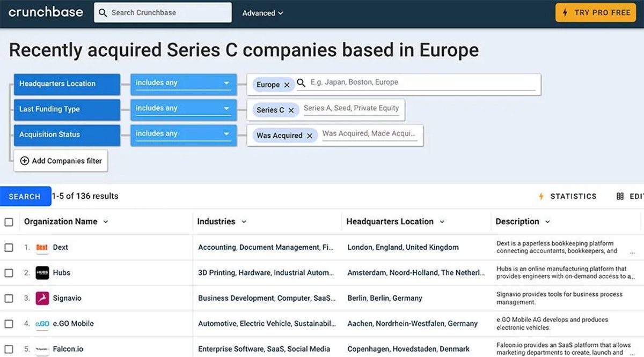Image resolution: width=644 pixels, height=357 pixels.
Task: Open the Dext organization link
Action: click(61, 247)
